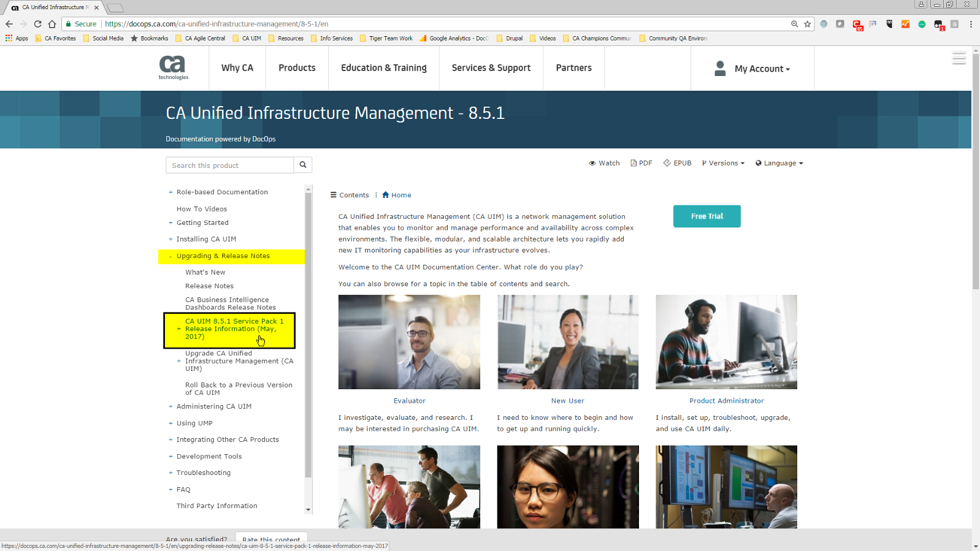Expand Development Tools section
This screenshot has height=551, width=980.
pos(170,456)
